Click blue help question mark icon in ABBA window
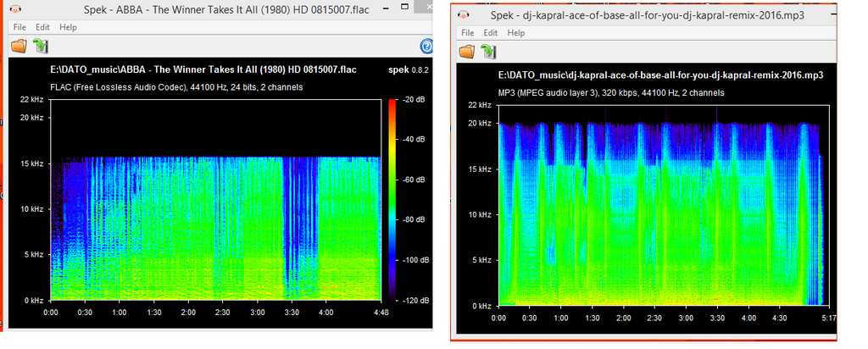868x349 pixels. [426, 46]
